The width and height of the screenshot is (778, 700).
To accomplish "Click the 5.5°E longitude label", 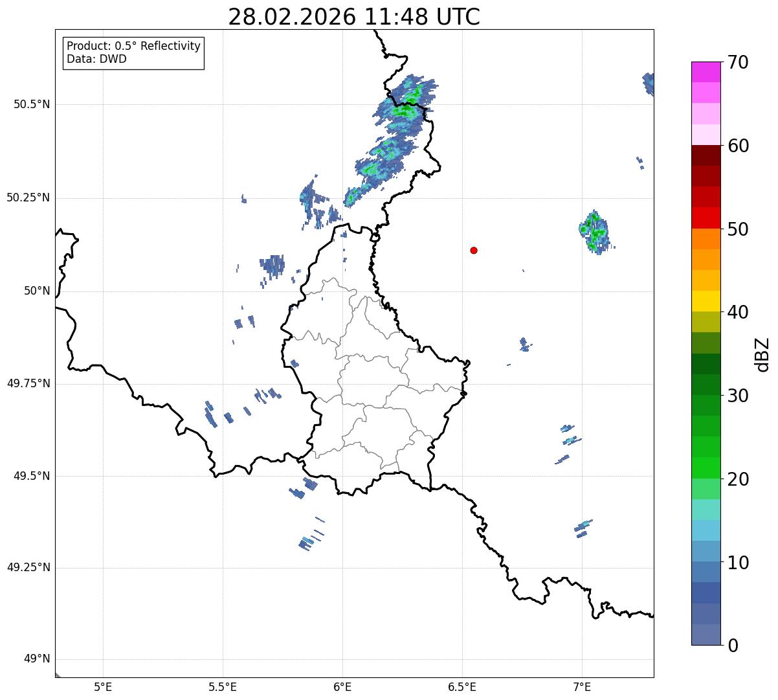I will click(223, 686).
